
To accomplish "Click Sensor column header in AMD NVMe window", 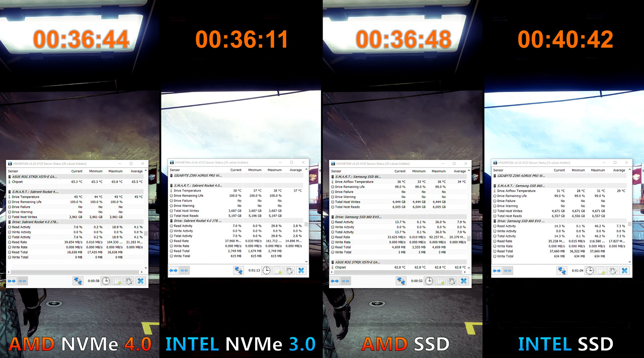I will point(13,171).
